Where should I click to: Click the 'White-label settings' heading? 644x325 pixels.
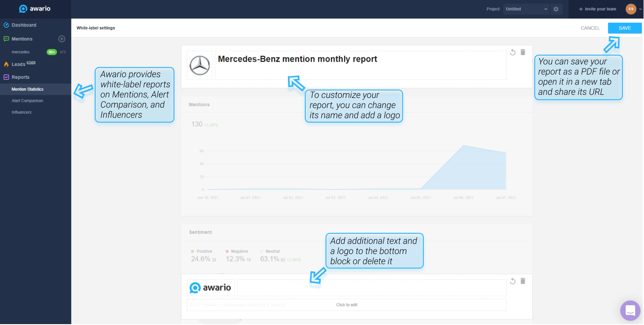(x=96, y=28)
